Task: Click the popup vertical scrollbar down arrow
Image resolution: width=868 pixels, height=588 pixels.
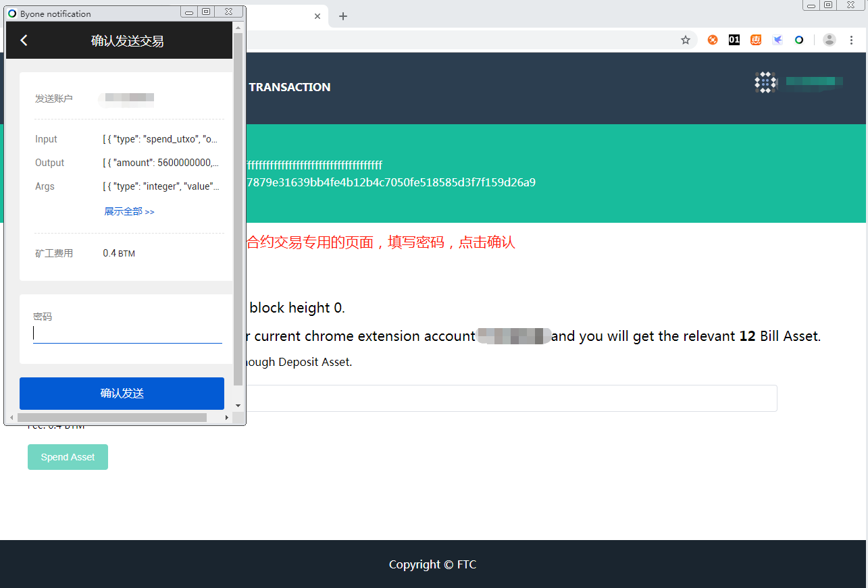Action: (x=238, y=405)
